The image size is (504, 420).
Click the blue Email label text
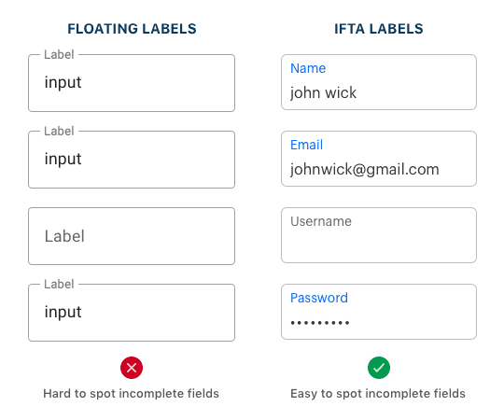306,145
